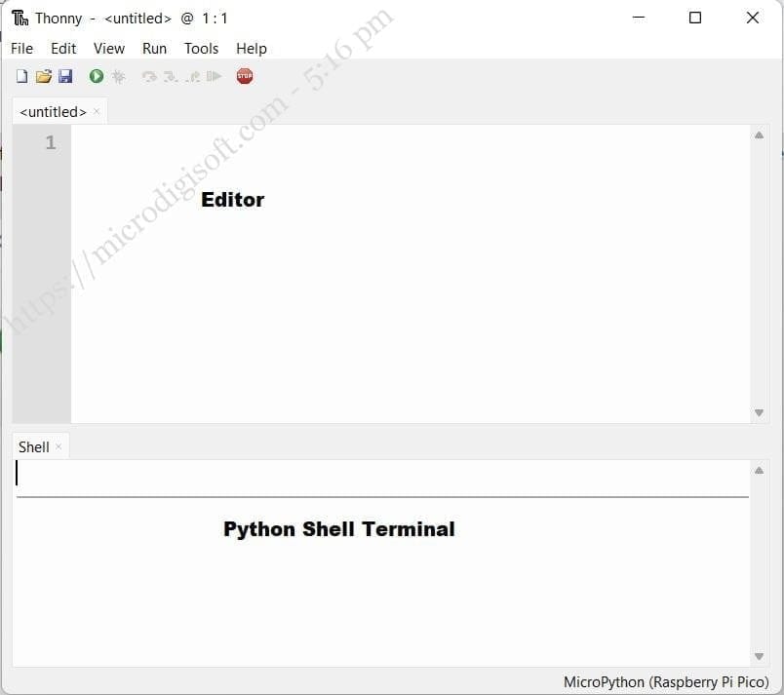The width and height of the screenshot is (784, 695).
Task: Open an existing file
Action: [44, 75]
